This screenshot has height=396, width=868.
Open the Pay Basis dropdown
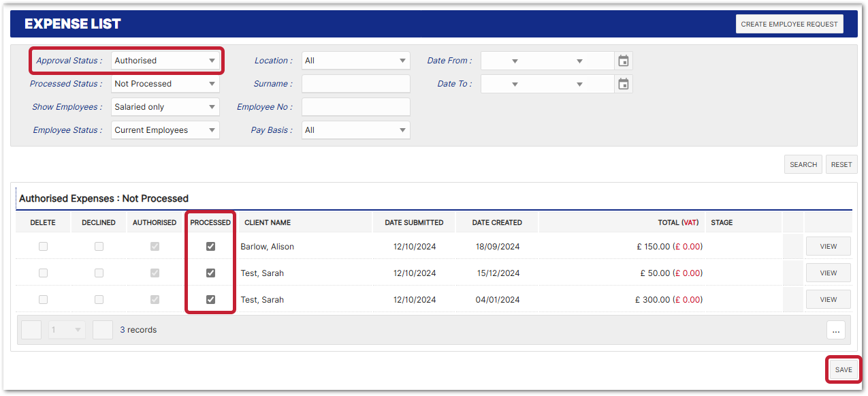click(355, 130)
